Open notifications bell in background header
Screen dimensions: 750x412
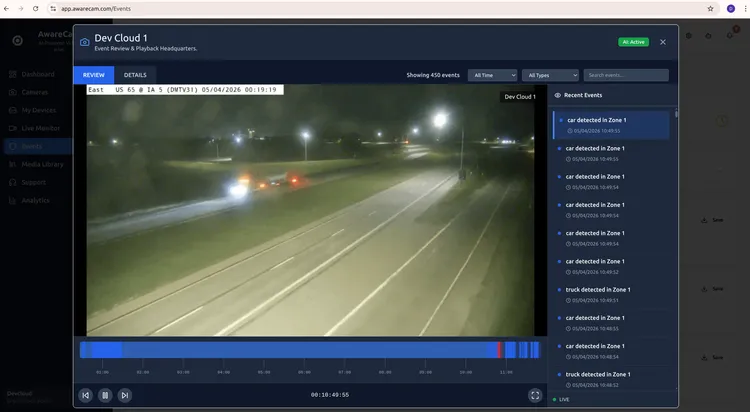point(729,36)
